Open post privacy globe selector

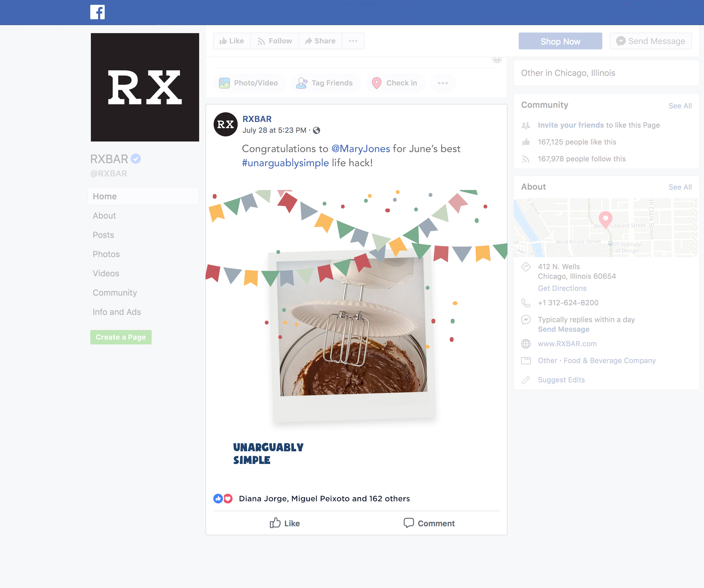pos(316,130)
